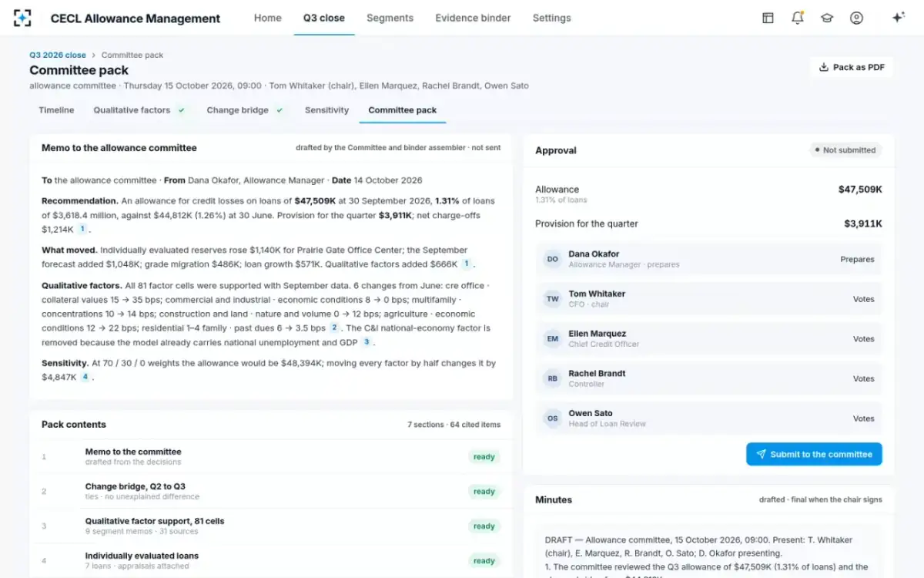Open the Change bridge tab
Screen dimensions: 924x578
[245, 110]
